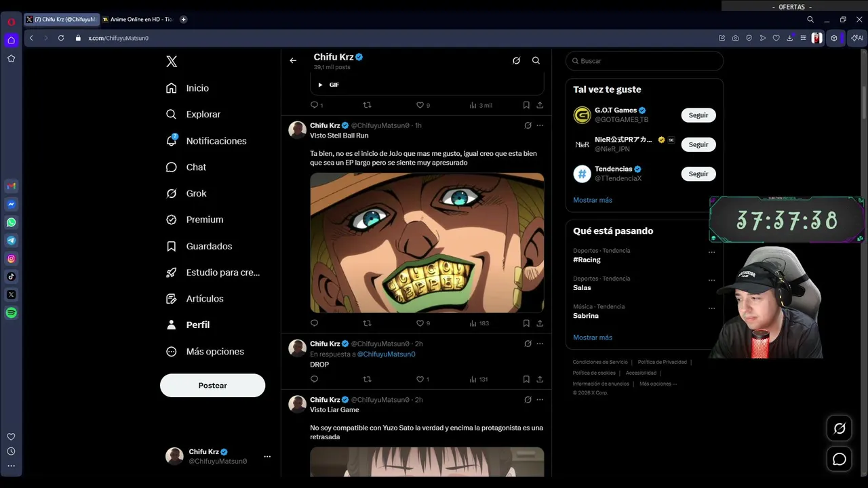868x488 pixels.
Task: Open Telegram in the Opera sidebar
Action: (12, 241)
